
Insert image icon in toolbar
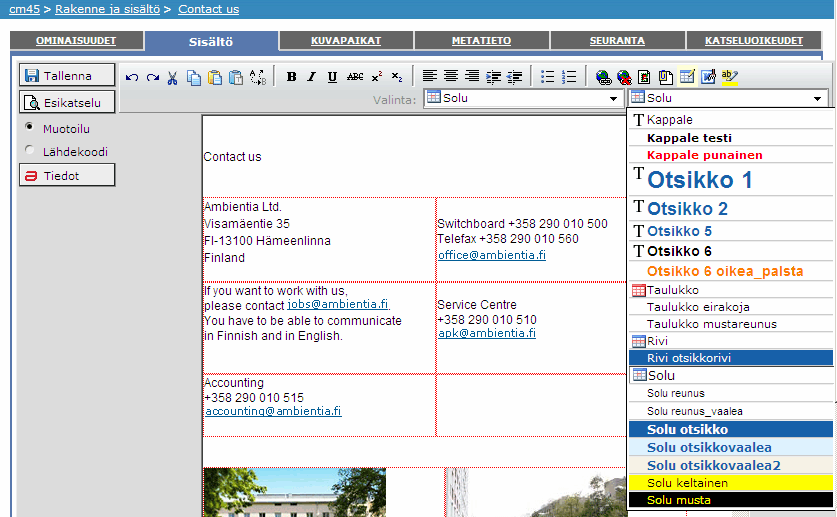(644, 77)
